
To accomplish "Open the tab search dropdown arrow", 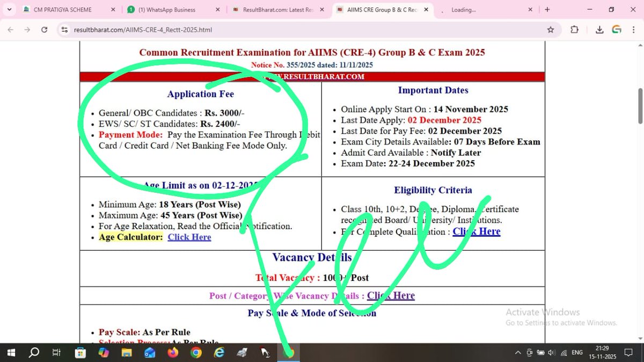I will click(10, 10).
